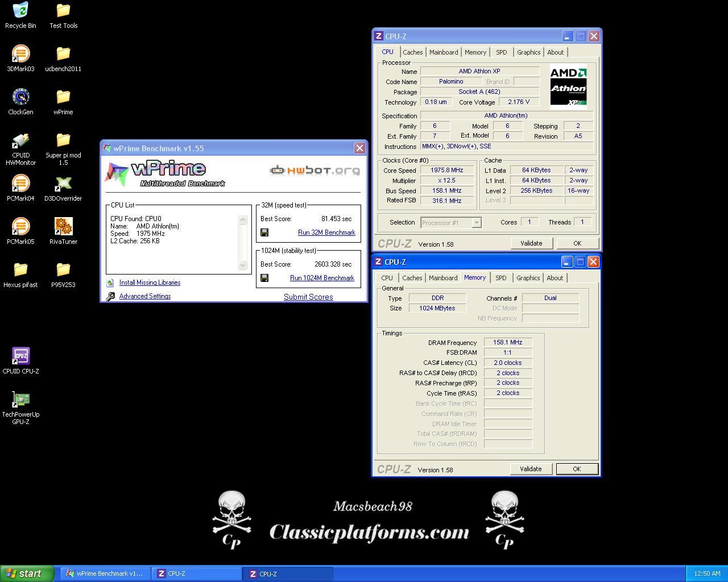Activate wPrime Benchmark taskbar button
This screenshot has height=582, width=728.
coord(105,573)
